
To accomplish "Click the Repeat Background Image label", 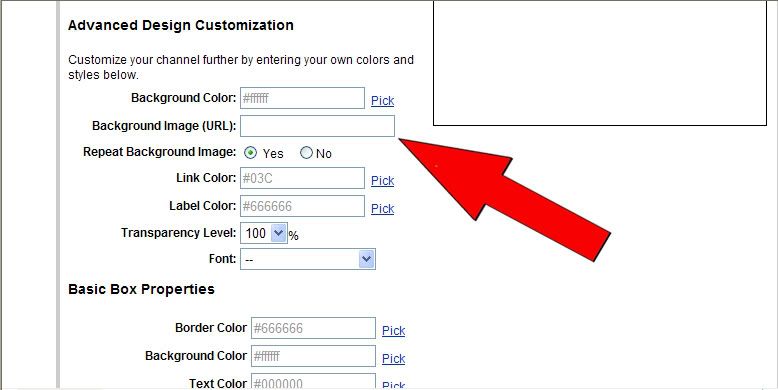I will point(160,152).
